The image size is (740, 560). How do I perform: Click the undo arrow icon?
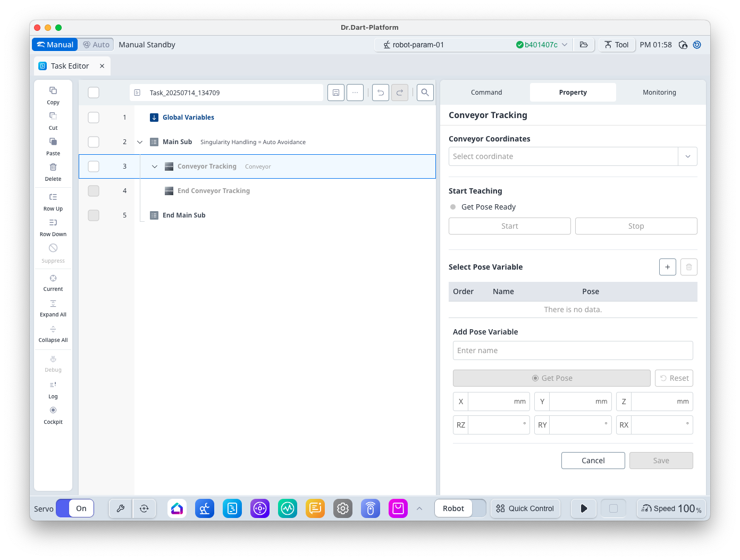point(381,93)
